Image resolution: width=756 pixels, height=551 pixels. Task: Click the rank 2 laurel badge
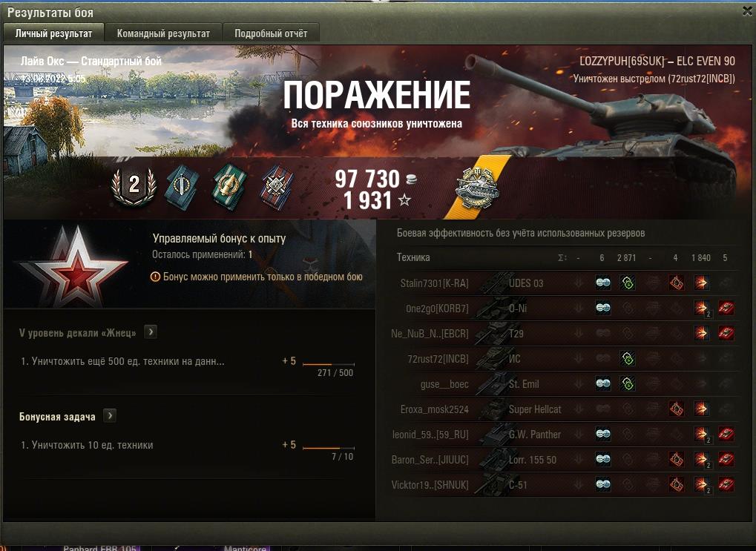[x=134, y=186]
